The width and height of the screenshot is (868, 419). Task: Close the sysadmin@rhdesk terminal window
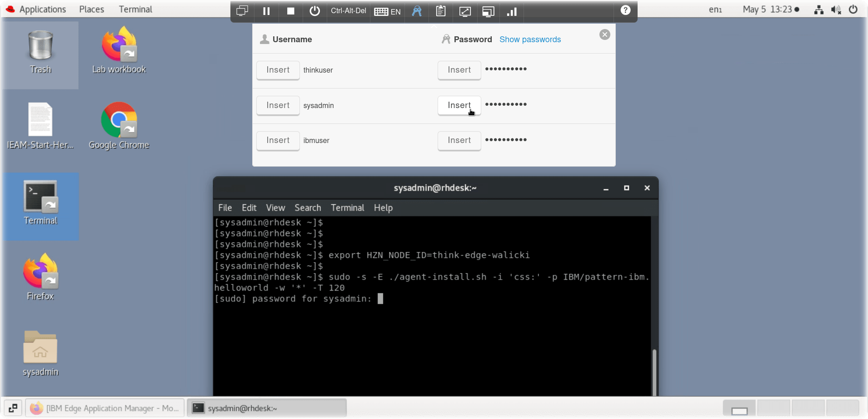pyautogui.click(x=647, y=188)
